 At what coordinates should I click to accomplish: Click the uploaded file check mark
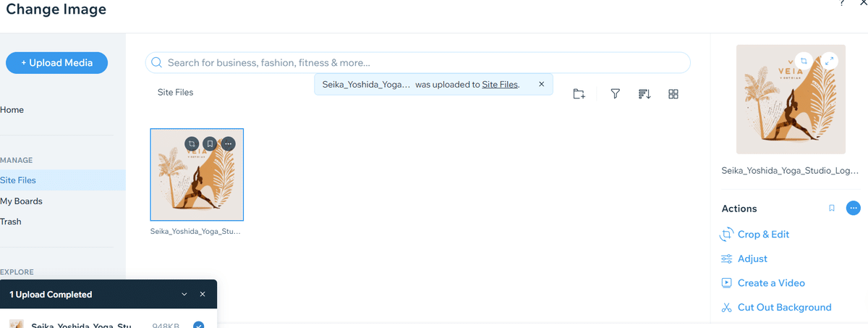tap(198, 325)
